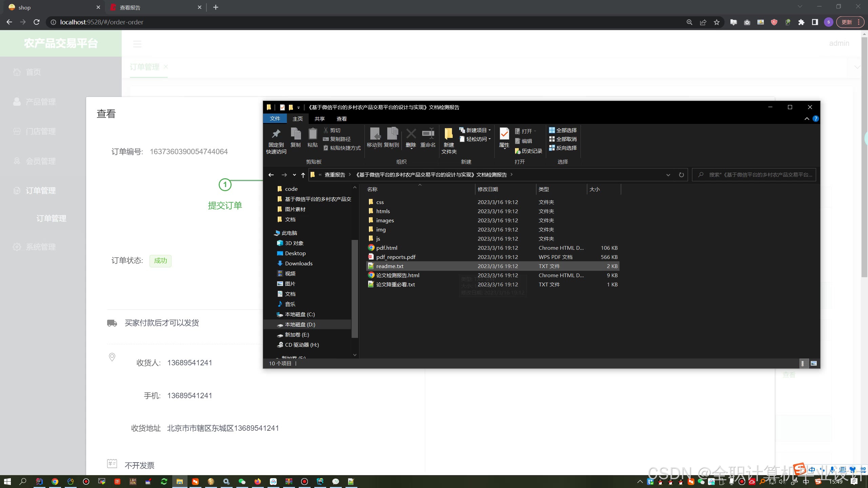
Task: Click the navigation pane vertical scrollbar
Action: [355, 288]
